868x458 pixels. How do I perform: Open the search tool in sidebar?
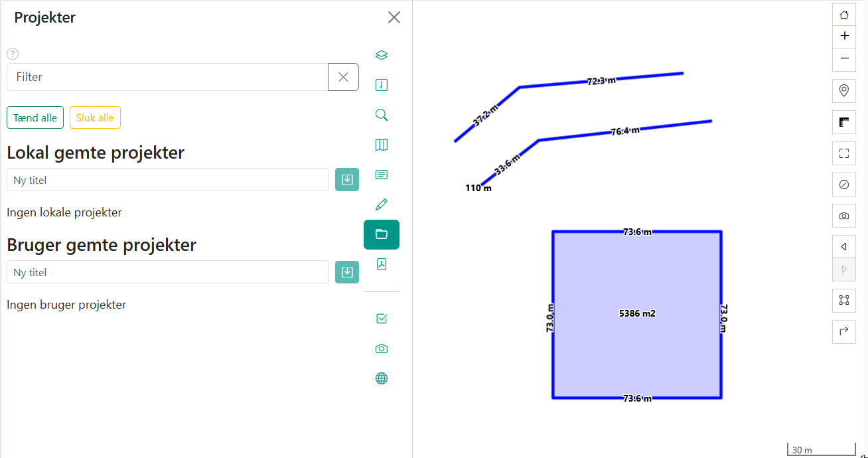click(x=381, y=115)
